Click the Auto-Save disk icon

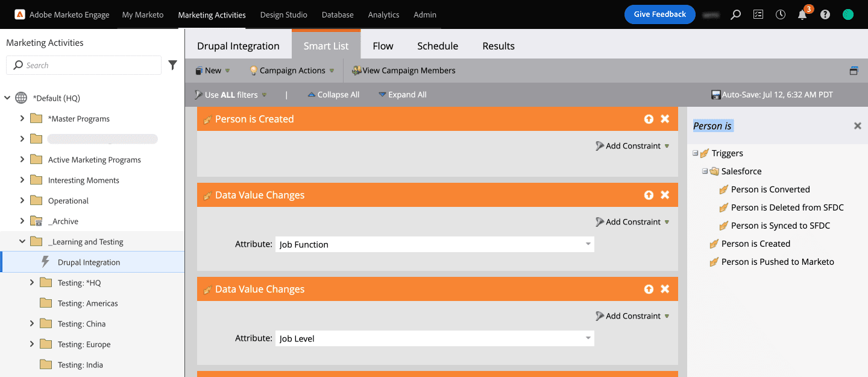point(716,95)
